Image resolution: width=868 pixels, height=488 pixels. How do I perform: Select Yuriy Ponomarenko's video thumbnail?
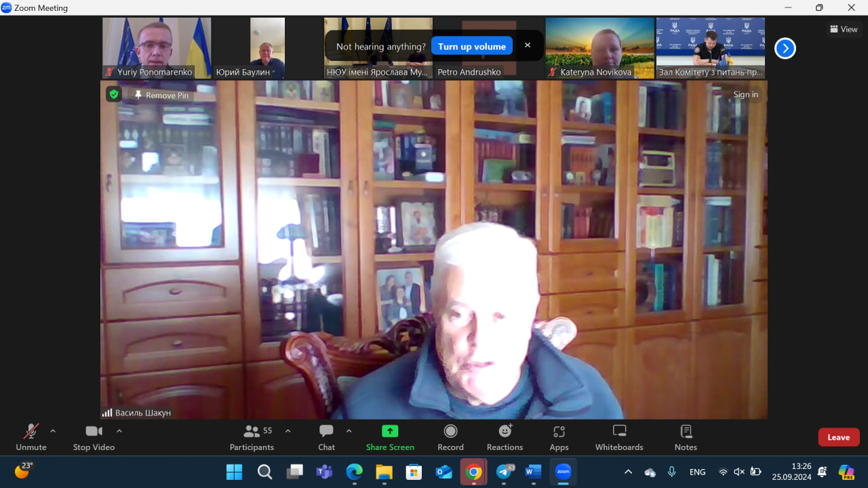click(x=157, y=47)
